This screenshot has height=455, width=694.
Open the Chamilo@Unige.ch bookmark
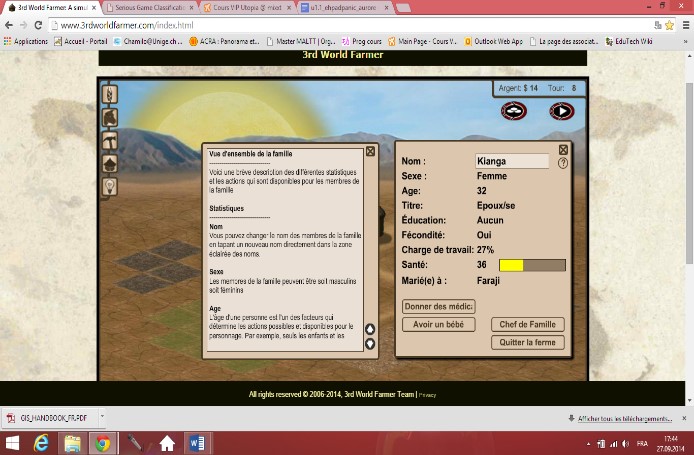[x=148, y=41]
